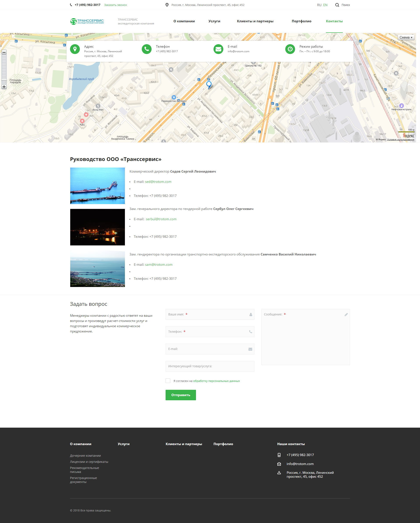420x523 pixels.
Task: Click footer О компании heading link
Action: pyautogui.click(x=80, y=444)
